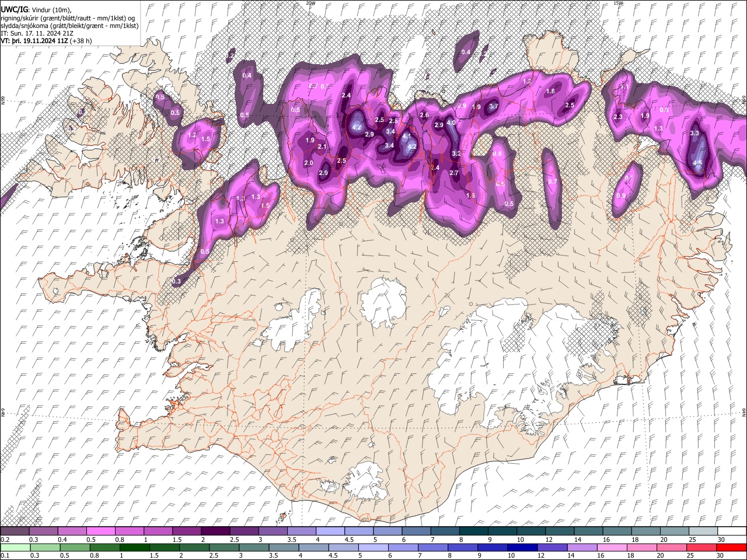Click the 25 label in the lower legend row
747x560 pixels.
coord(692,556)
